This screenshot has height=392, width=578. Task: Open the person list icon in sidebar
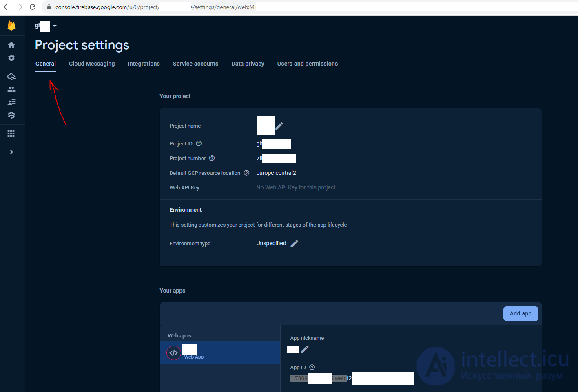pos(11,102)
